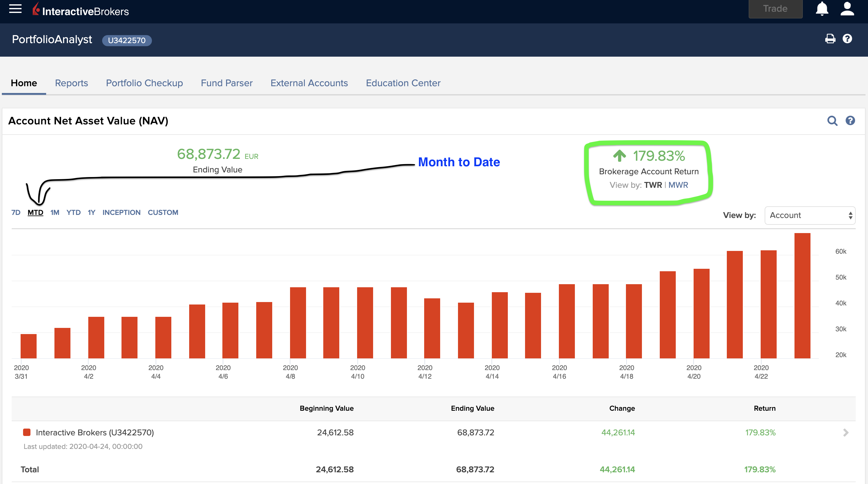Click the Trade button
This screenshot has height=484, width=868.
click(x=775, y=9)
